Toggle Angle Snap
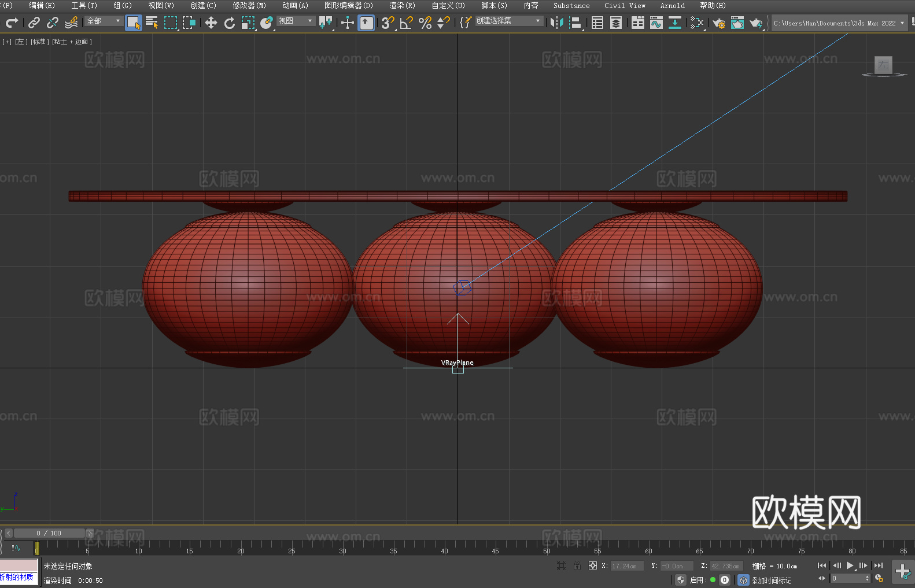This screenshot has width=915, height=588. coord(407,23)
